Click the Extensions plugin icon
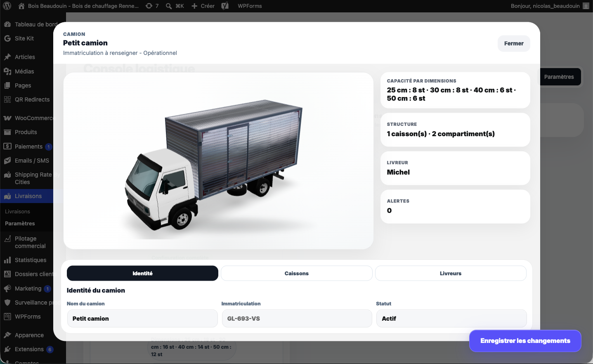 (7, 349)
